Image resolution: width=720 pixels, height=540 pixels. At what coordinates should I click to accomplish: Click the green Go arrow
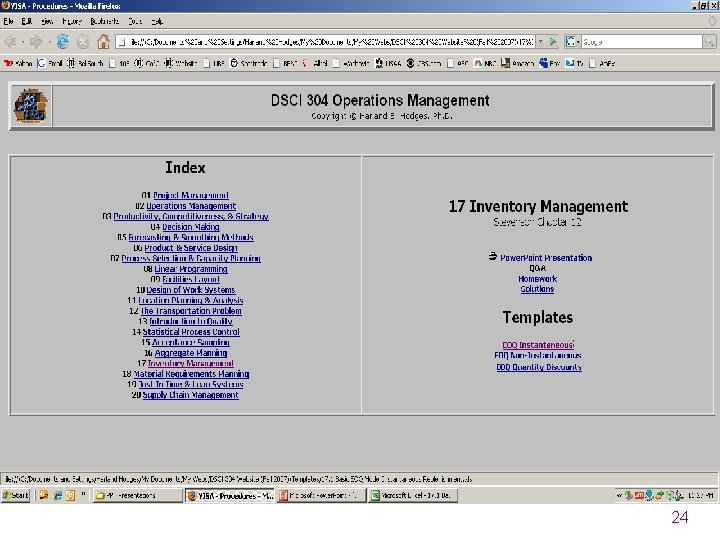coord(553,42)
